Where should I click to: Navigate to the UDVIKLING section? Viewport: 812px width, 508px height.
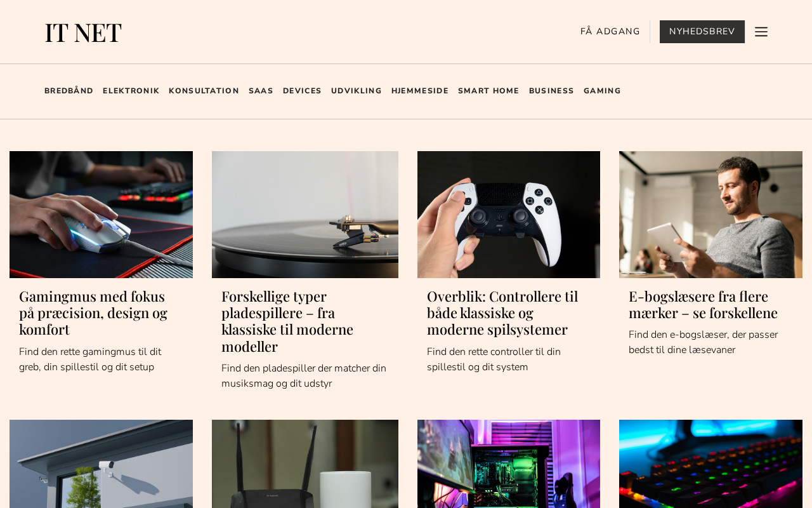(357, 91)
